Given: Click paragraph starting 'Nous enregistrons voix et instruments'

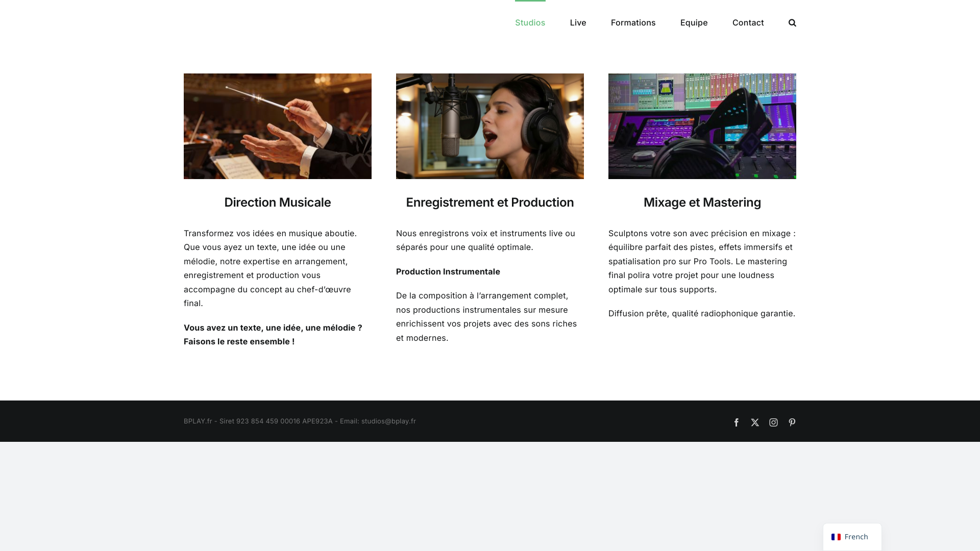Looking at the screenshot, I should coord(485,240).
